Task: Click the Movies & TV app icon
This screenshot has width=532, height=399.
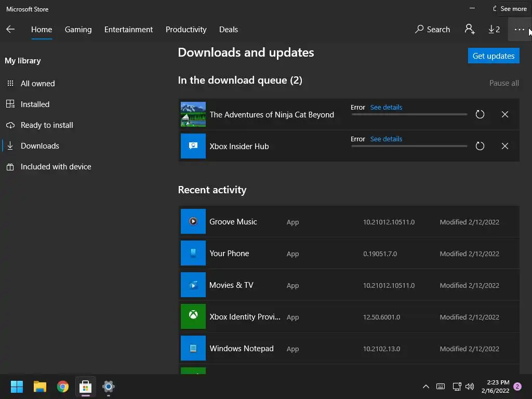Action: pyautogui.click(x=193, y=285)
